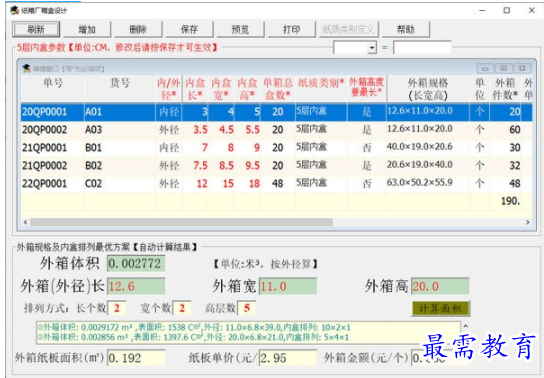Screen dimensions: 544x378
Task: Select row 20QP0001
Action: [x=276, y=112]
